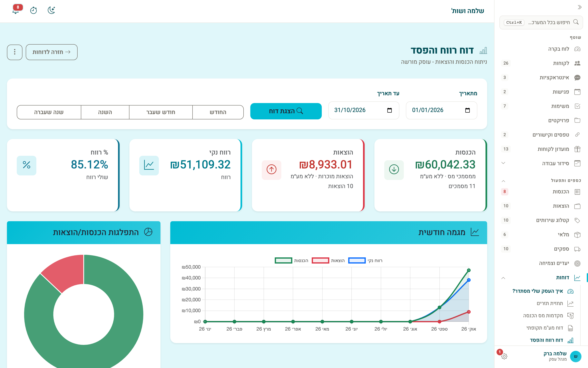The width and height of the screenshot is (588, 368).
Task: Select the החודש period tab
Action: pos(218,112)
